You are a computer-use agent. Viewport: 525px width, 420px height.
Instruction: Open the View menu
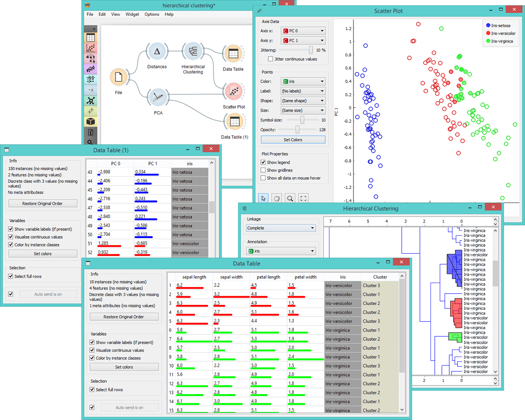[115, 14]
